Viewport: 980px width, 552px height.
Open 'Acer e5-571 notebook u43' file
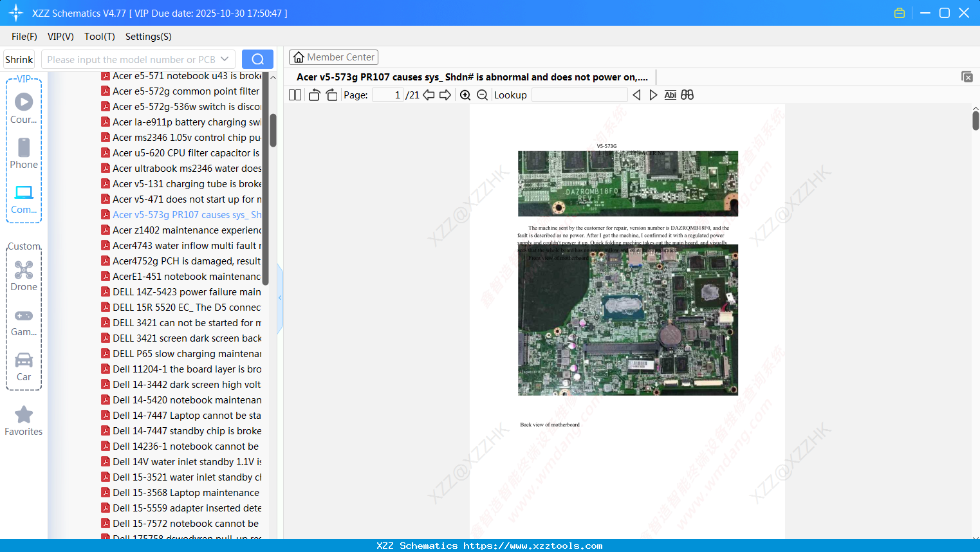(181, 76)
